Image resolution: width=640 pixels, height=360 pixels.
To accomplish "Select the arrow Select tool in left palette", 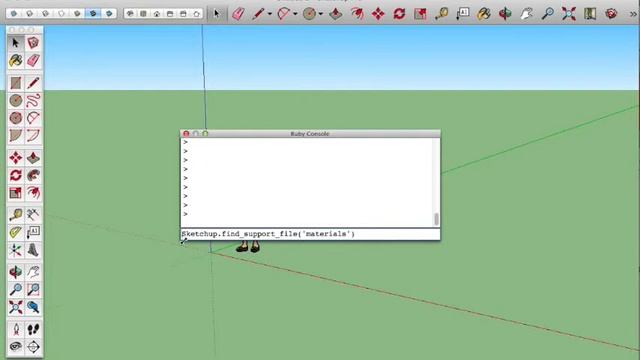I will pyautogui.click(x=16, y=43).
